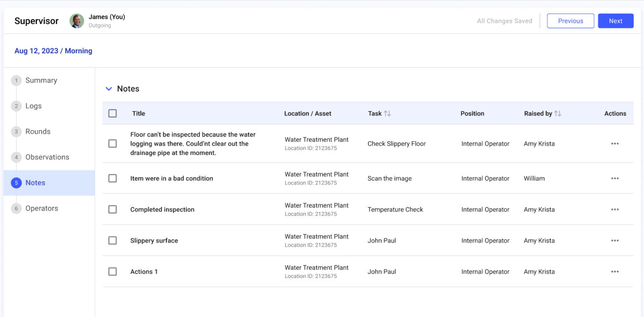Sort notes by Task column arrows
Screen dimensions: 644x317
pos(387,114)
